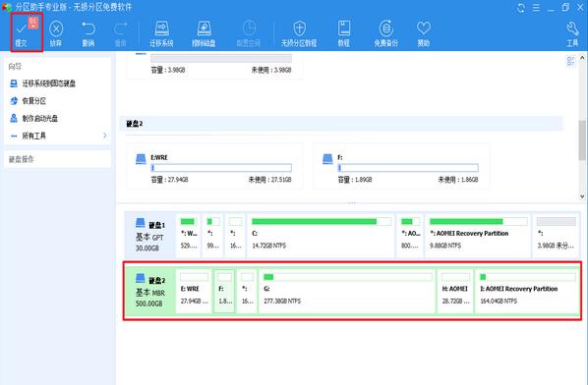Image resolution: width=588 pixels, height=385 pixels.
Task: Select the 99MB partition on disk 1
Action: pos(213,235)
